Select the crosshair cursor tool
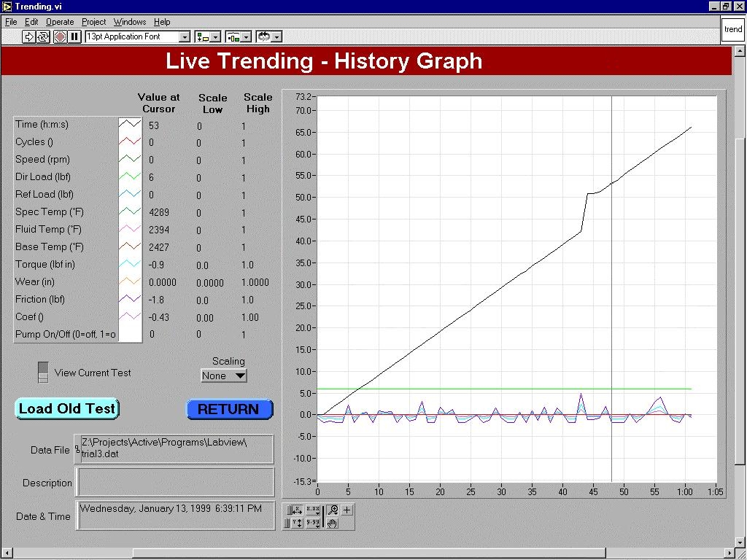The height and width of the screenshot is (560, 747). [347, 510]
